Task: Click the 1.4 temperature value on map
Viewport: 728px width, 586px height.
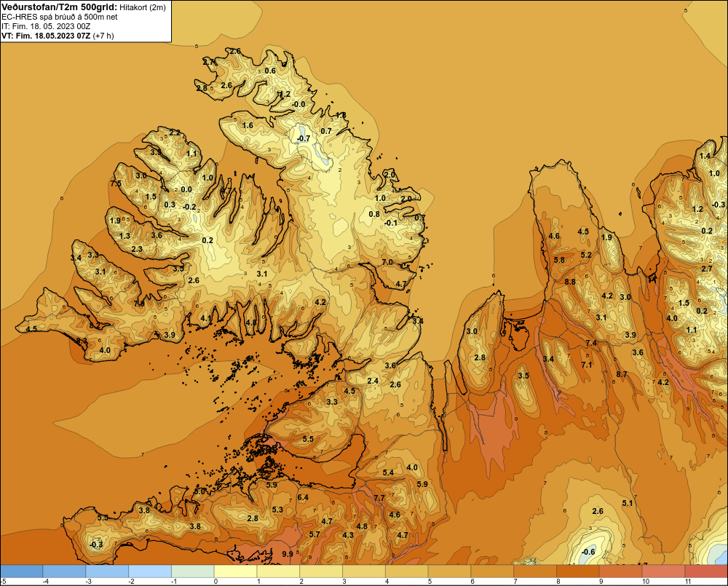Action: click(705, 156)
